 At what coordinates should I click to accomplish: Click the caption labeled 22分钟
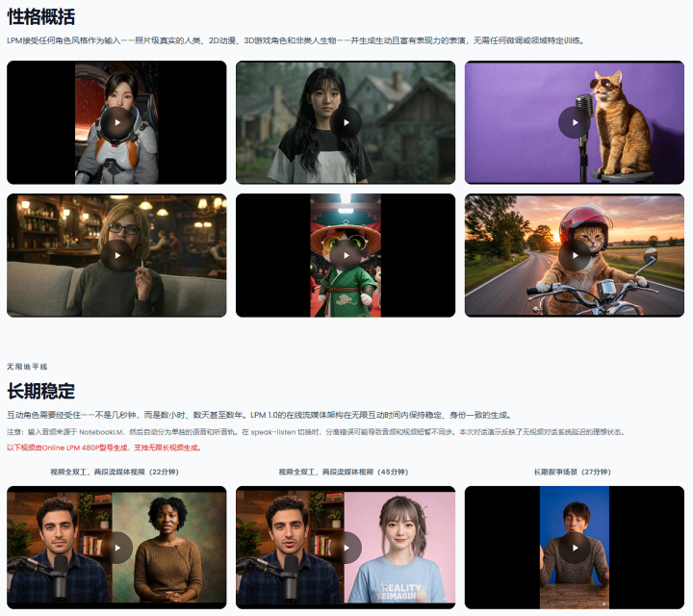click(x=116, y=473)
